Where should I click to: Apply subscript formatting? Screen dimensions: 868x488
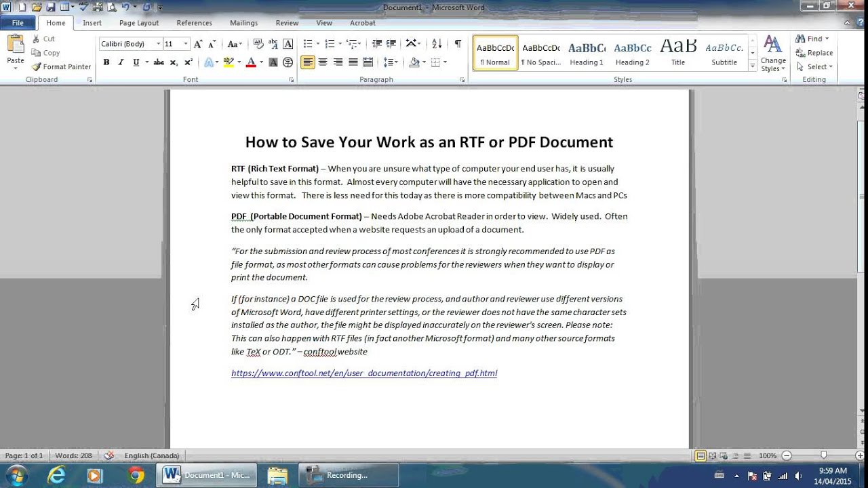[174, 62]
